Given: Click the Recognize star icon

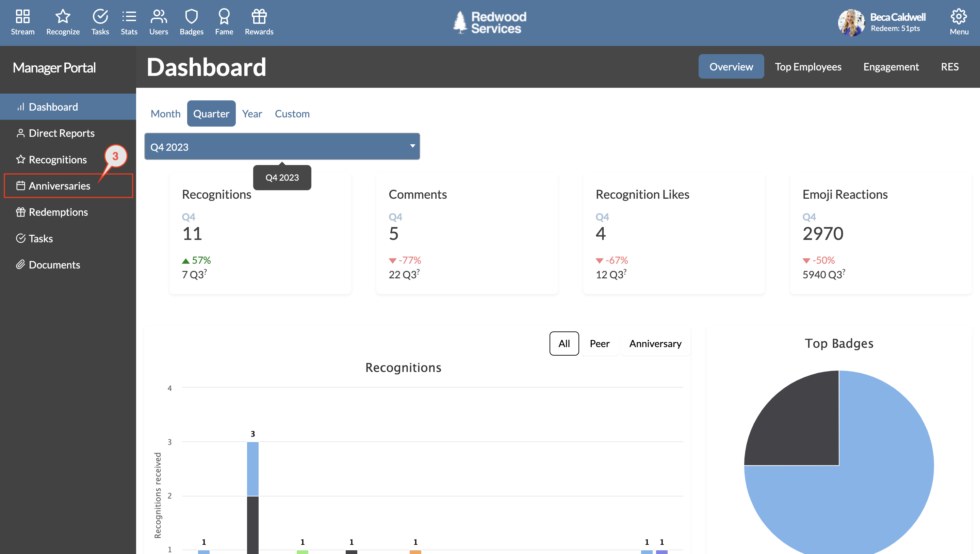Looking at the screenshot, I should 63,16.
